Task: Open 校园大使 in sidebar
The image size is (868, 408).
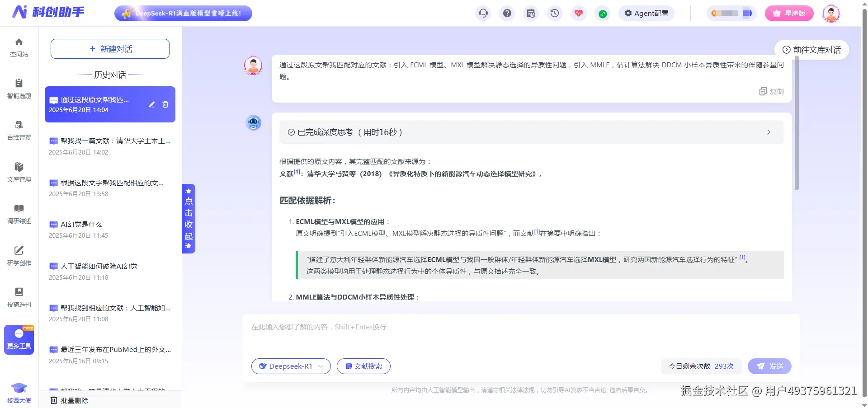Action: (x=19, y=393)
